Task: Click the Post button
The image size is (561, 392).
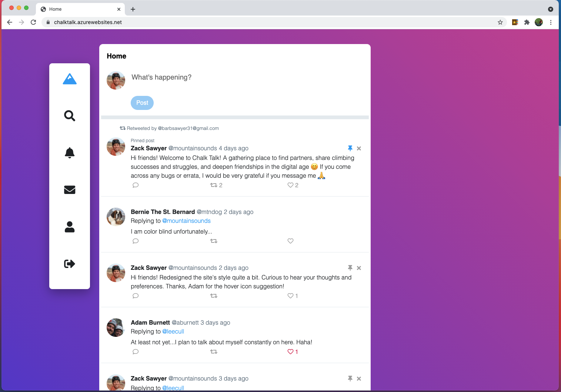Action: point(142,103)
